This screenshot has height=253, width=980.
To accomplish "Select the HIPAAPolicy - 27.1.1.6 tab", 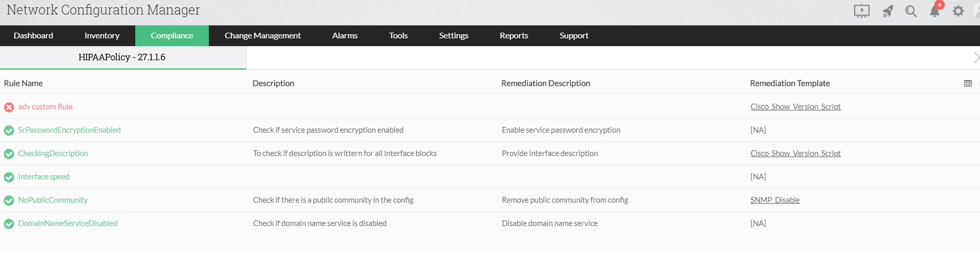I will 122,58.
